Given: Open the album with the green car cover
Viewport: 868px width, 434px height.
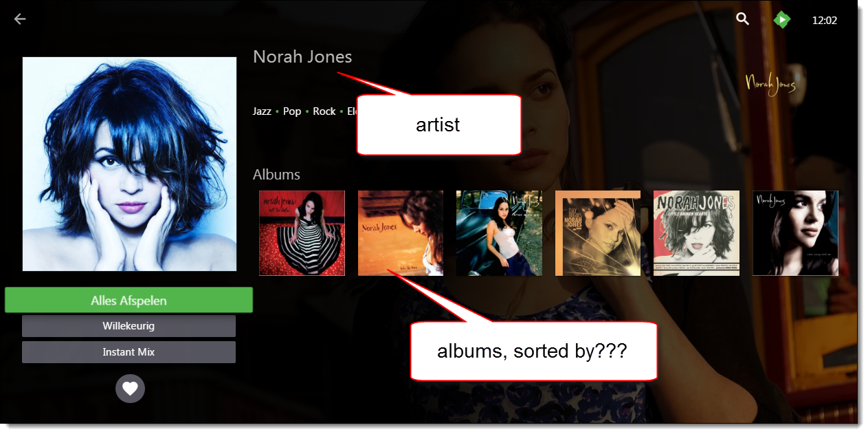Looking at the screenshot, I should pos(499,233).
